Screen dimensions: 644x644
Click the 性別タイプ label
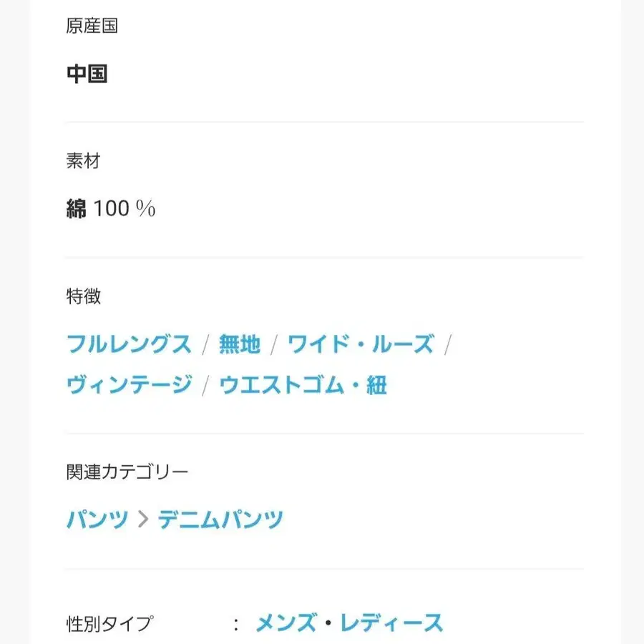click(109, 624)
